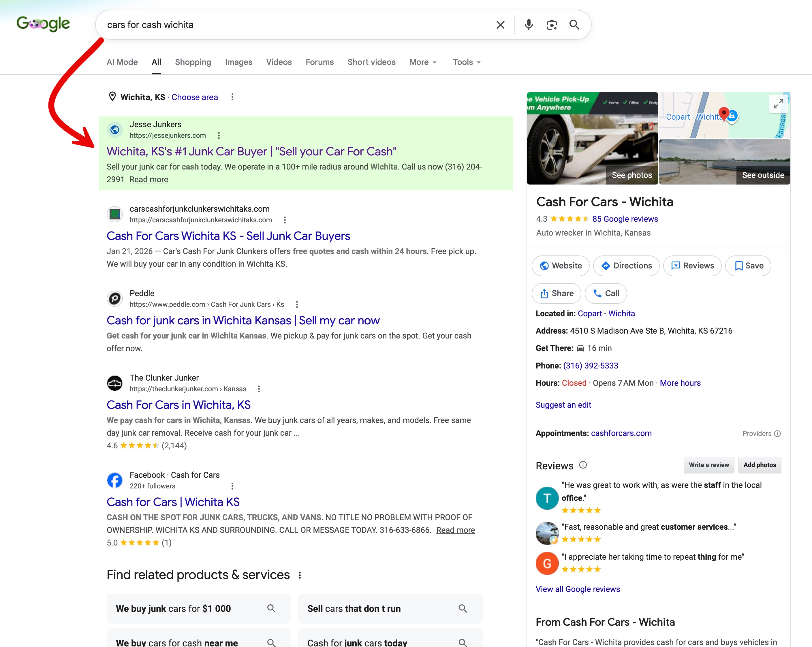Open three-dot menu for carscashforjunkclunkerswichitaks result

(x=285, y=220)
